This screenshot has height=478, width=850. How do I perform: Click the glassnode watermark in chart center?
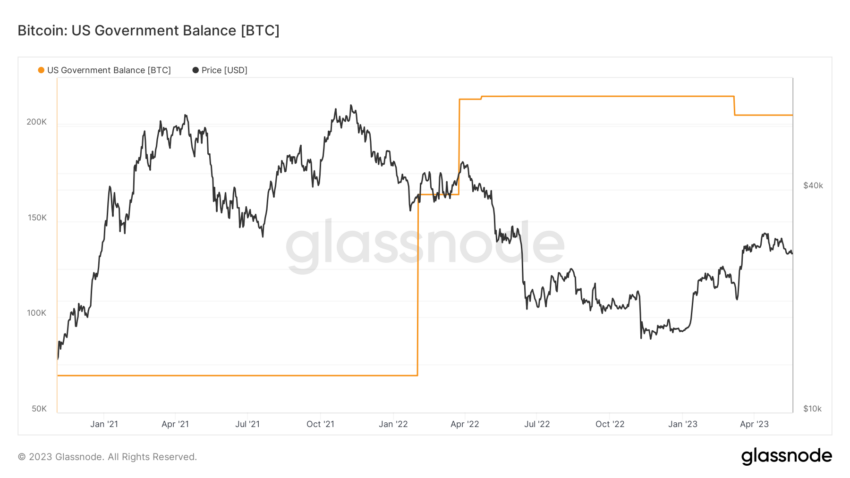[x=425, y=244]
